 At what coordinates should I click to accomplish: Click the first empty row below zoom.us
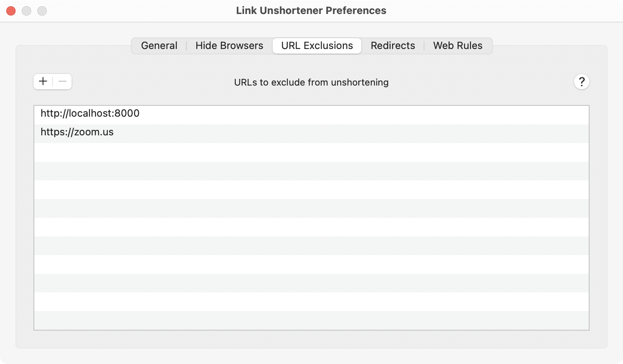point(311,152)
